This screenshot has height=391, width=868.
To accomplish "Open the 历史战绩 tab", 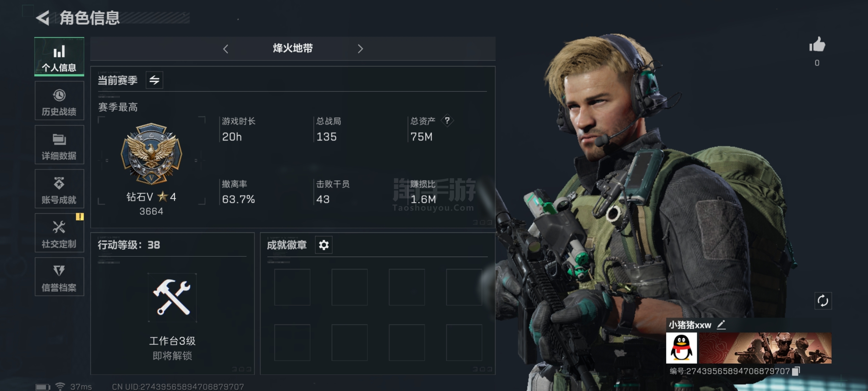I will 59,101.
